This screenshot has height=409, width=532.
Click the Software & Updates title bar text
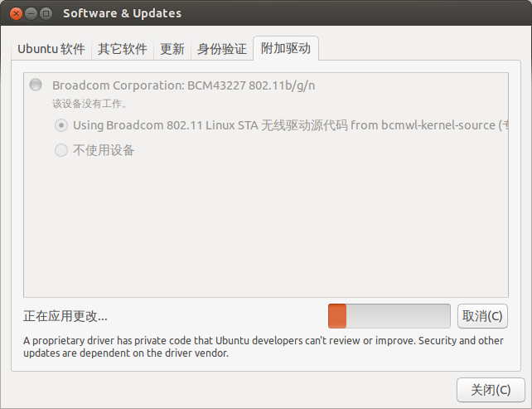click(x=122, y=13)
